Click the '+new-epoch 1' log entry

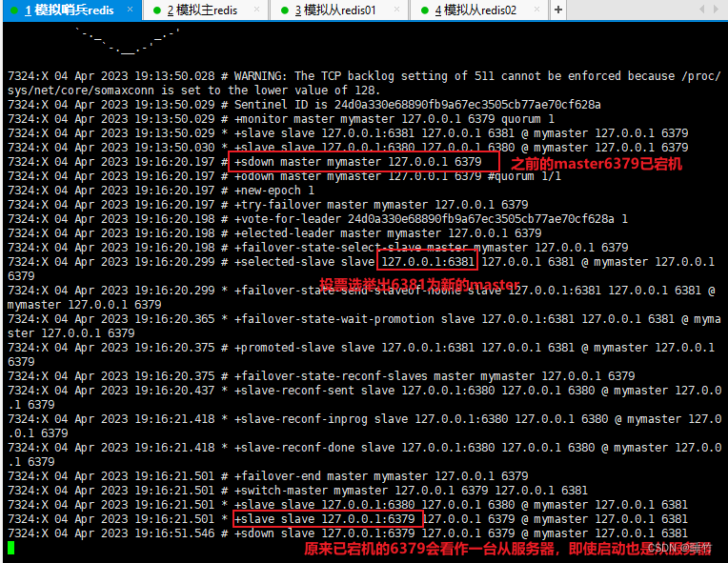pyautogui.click(x=161, y=191)
